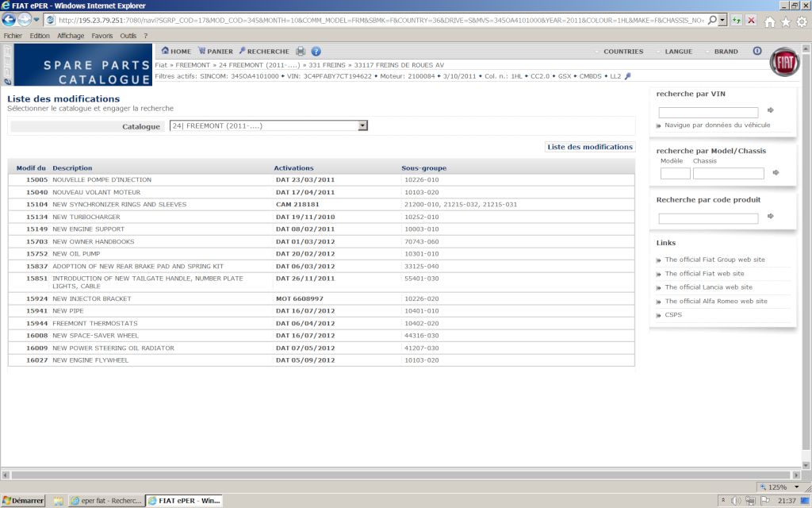The image size is (812, 508).
Task: Open Internet Explorer home icon
Action: point(770,21)
